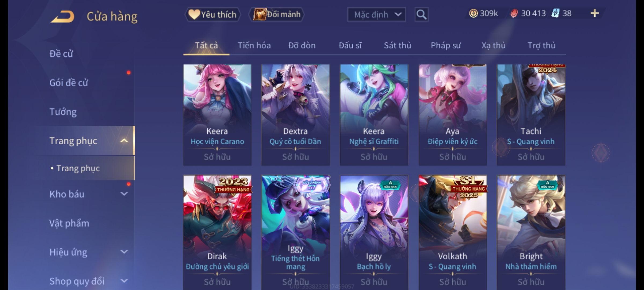The image size is (644, 290).
Task: Expand the Hiệu ứng sidebar section
Action: pos(124,252)
